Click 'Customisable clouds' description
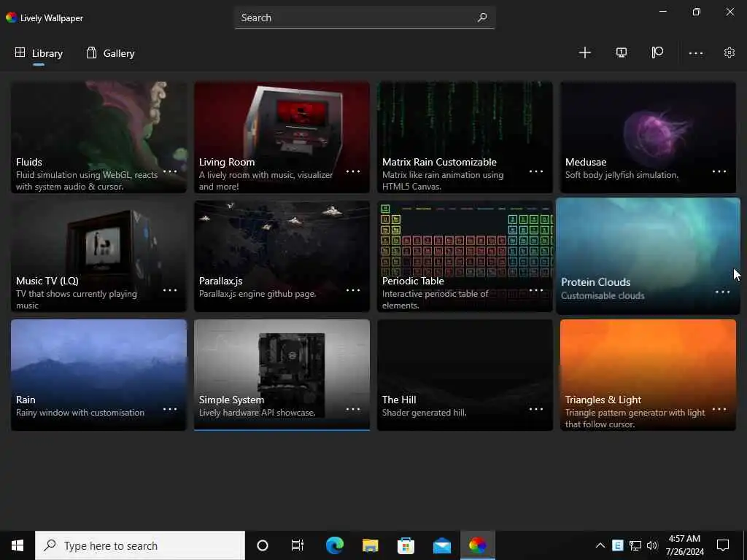This screenshot has width=747, height=560. [x=603, y=296]
